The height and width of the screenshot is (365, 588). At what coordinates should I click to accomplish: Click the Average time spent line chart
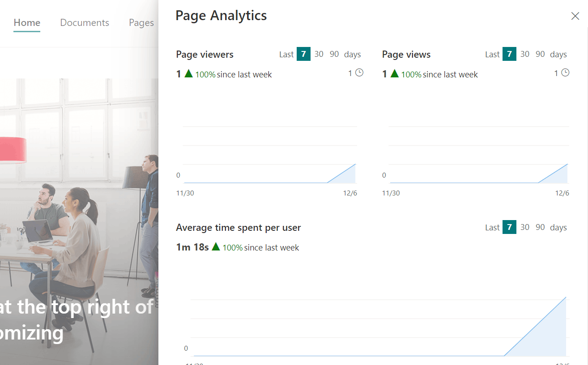[379, 327]
